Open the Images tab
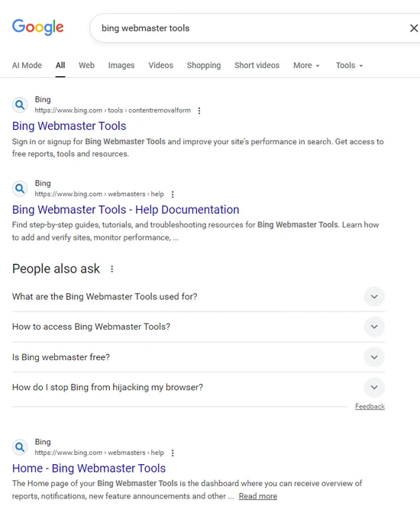This screenshot has width=420, height=519. 121,65
